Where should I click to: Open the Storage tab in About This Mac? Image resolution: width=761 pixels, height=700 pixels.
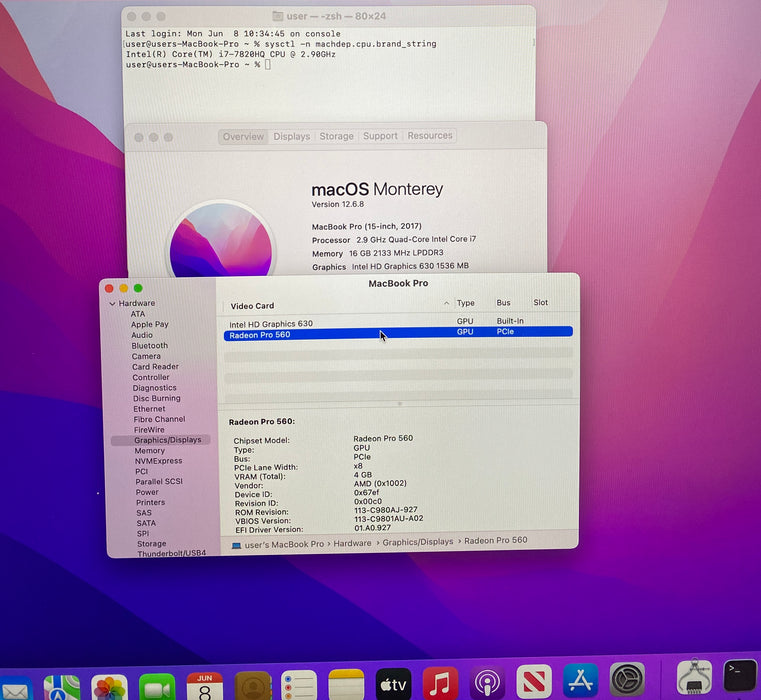[336, 136]
